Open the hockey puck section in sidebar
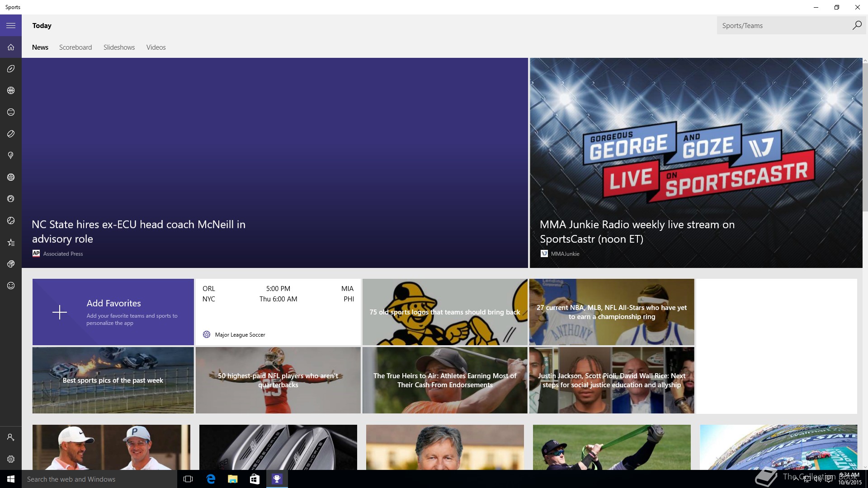Viewport: 868px width, 488px height. pos(11,134)
